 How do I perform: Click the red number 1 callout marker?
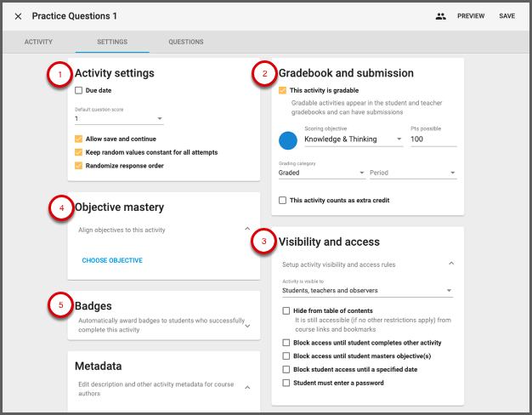(58, 76)
